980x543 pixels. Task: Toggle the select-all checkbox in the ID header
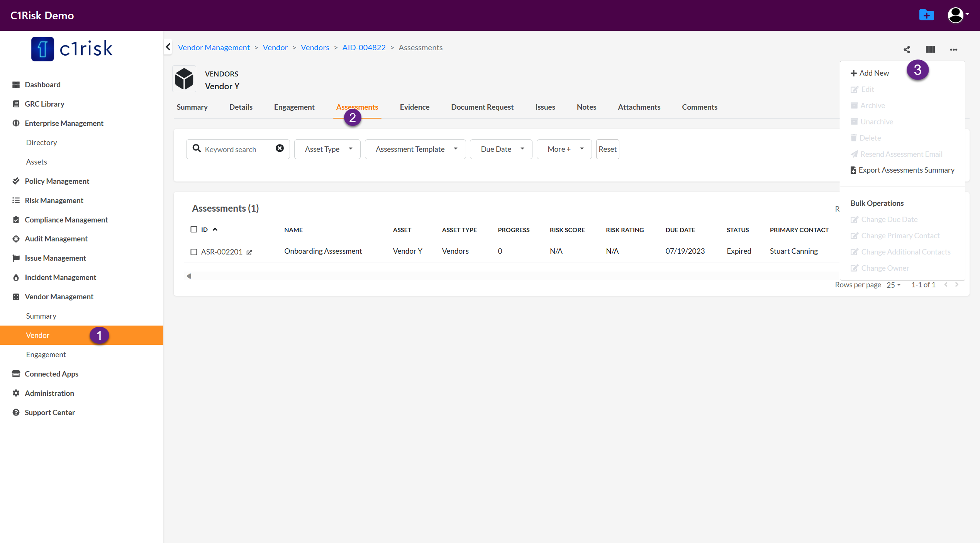point(194,229)
